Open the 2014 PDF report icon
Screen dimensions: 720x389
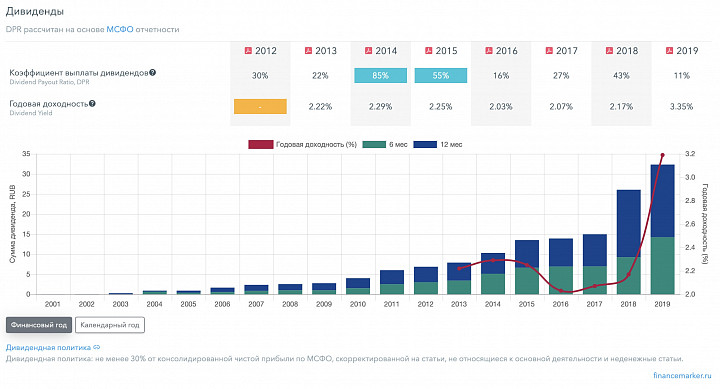click(368, 51)
